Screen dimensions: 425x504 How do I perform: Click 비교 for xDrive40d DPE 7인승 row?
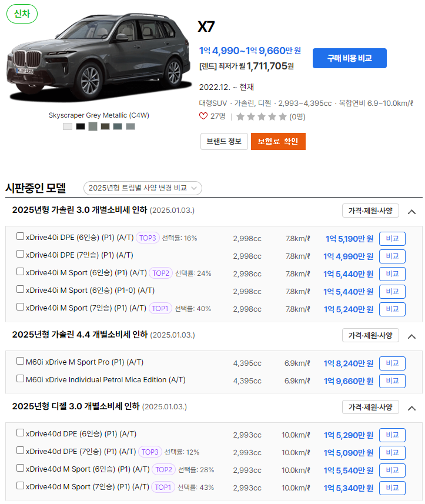pyautogui.click(x=392, y=453)
